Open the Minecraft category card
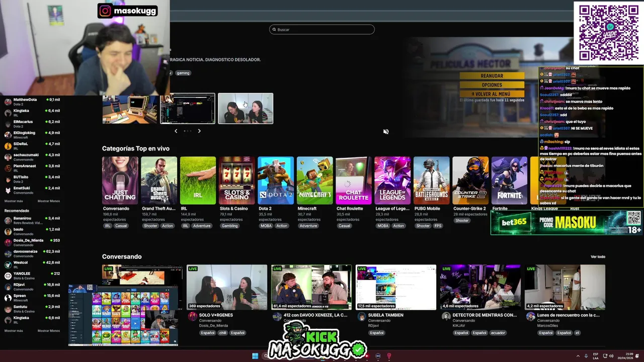Viewport: 644px width, 362px height. click(315, 180)
